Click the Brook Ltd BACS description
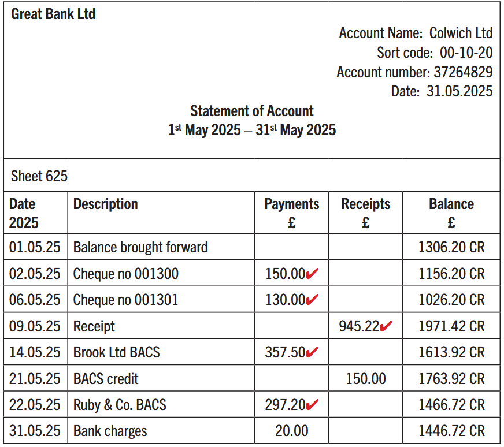504x447 pixels. click(116, 352)
